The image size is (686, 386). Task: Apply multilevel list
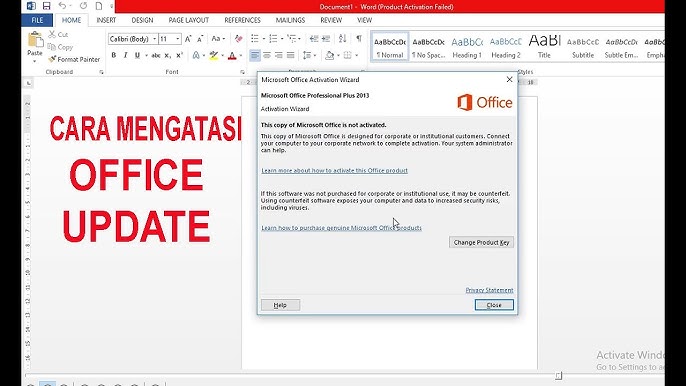click(291, 39)
